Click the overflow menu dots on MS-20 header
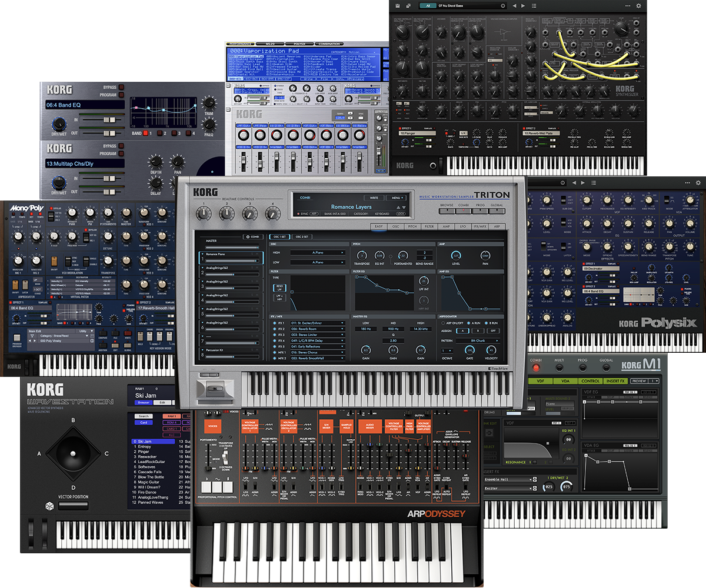Viewport: 706px width, 588px height. click(x=628, y=5)
